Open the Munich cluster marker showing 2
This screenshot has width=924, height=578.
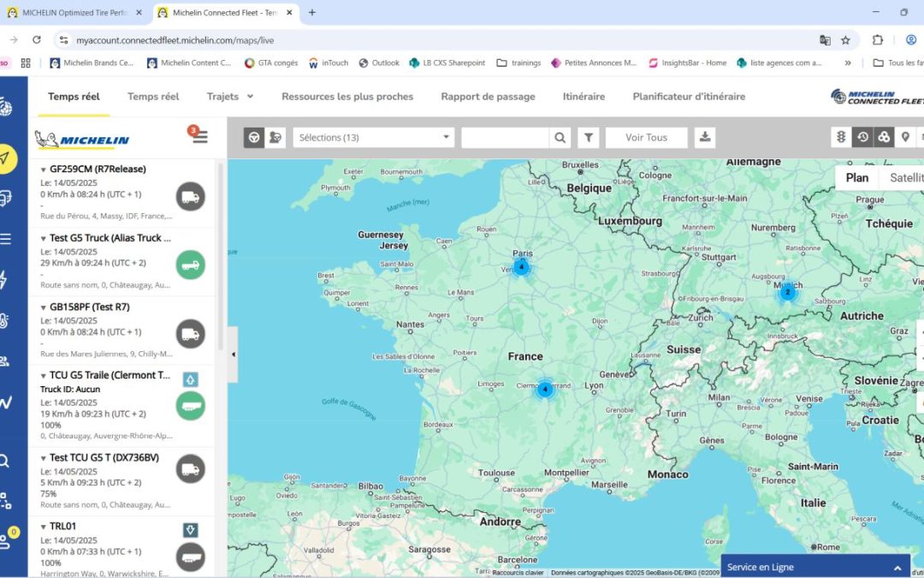(788, 292)
